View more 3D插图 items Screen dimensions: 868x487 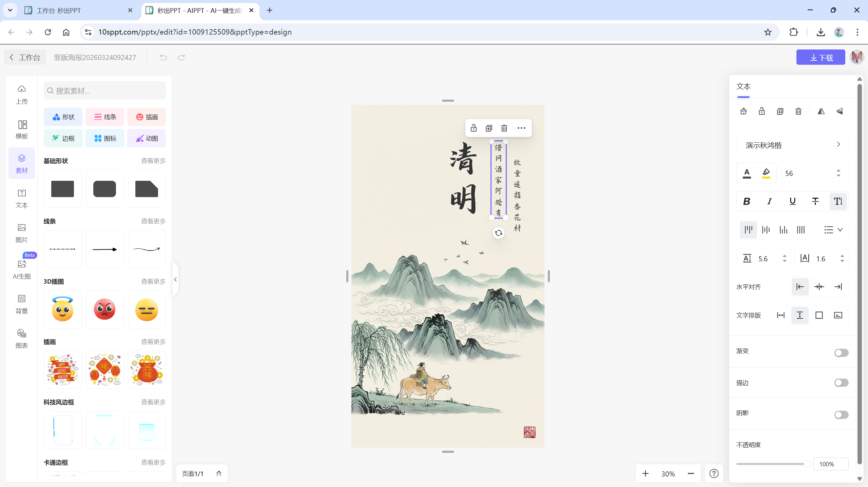[x=153, y=281]
